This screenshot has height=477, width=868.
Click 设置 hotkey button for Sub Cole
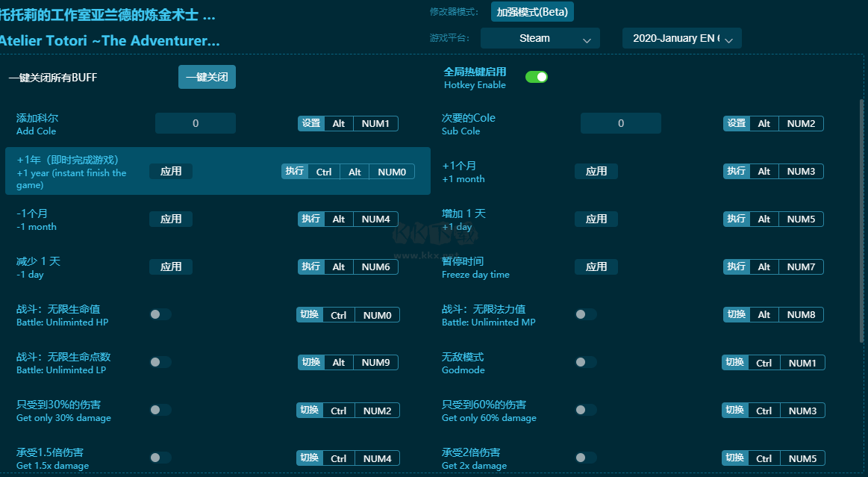click(x=736, y=123)
